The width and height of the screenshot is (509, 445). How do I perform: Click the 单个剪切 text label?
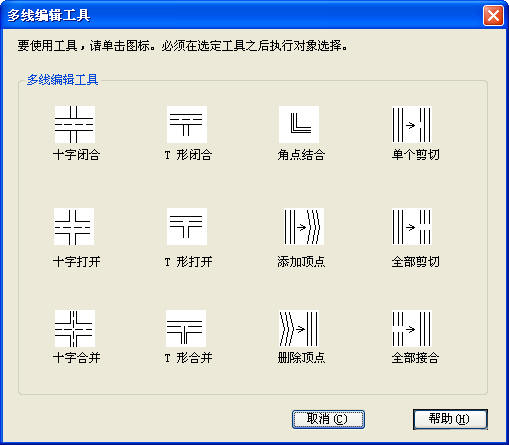click(x=415, y=155)
